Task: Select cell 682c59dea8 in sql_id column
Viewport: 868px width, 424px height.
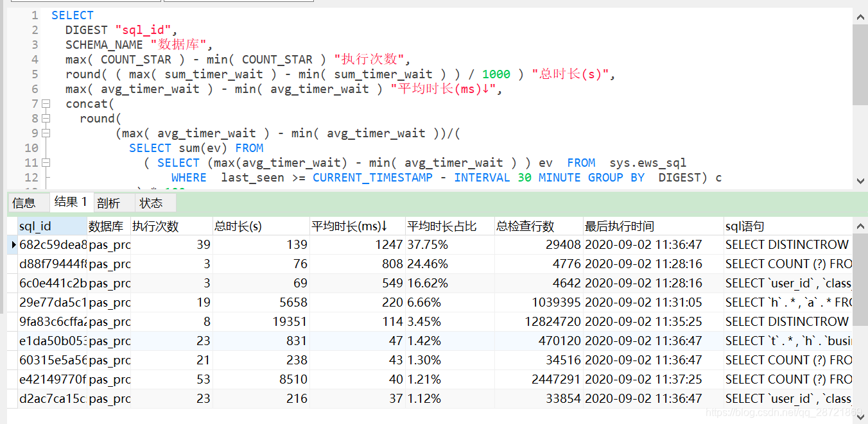Action: 53,244
